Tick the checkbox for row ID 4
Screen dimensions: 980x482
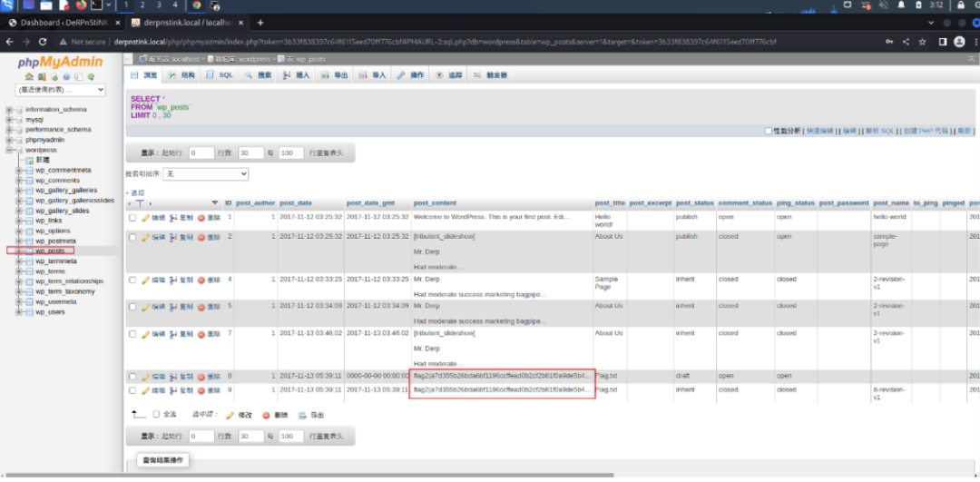point(132,280)
